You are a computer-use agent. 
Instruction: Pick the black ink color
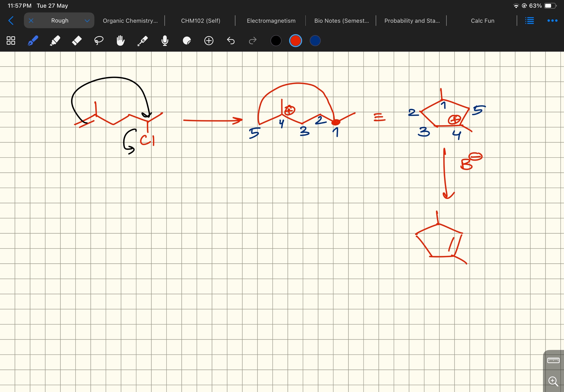pos(276,41)
